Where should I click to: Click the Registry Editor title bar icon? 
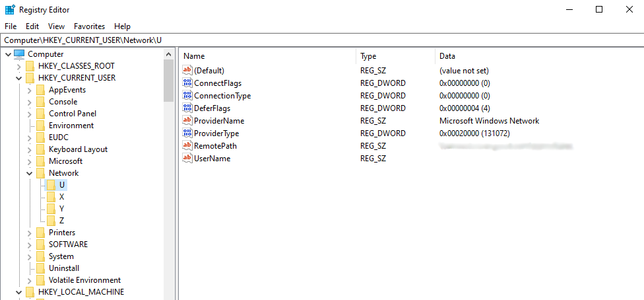click(x=9, y=10)
